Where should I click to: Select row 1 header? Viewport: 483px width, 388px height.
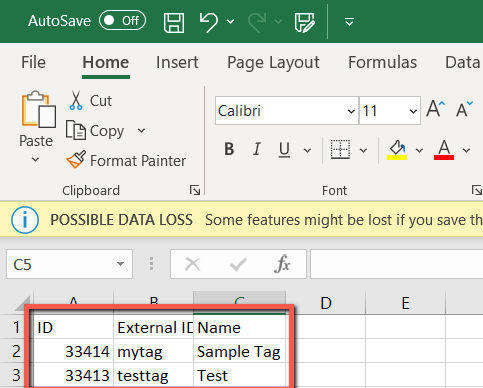coord(16,327)
